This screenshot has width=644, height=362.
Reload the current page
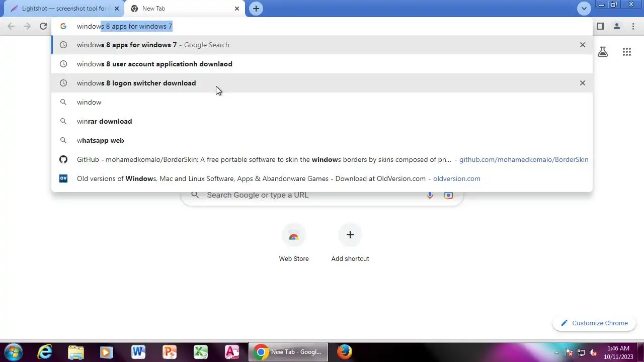point(43,26)
